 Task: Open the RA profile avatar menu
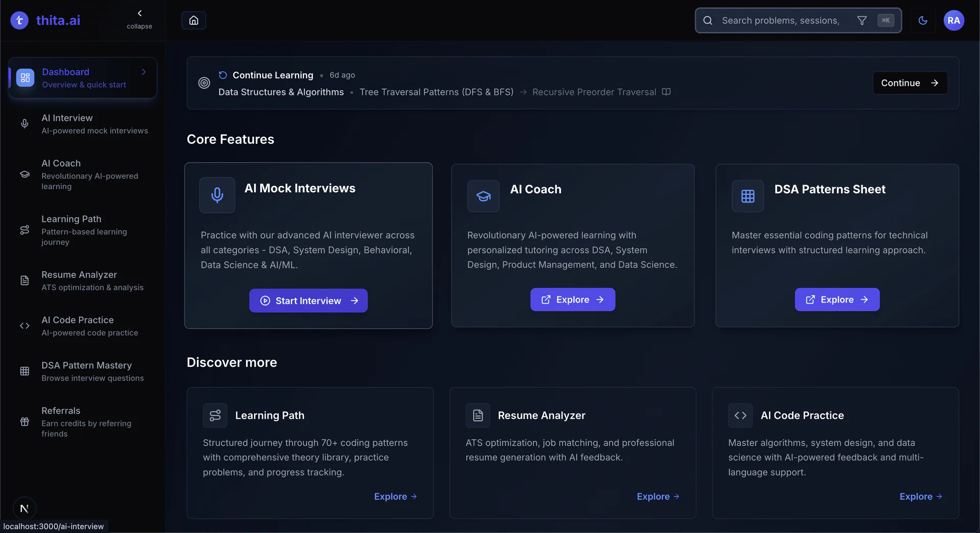pos(954,20)
